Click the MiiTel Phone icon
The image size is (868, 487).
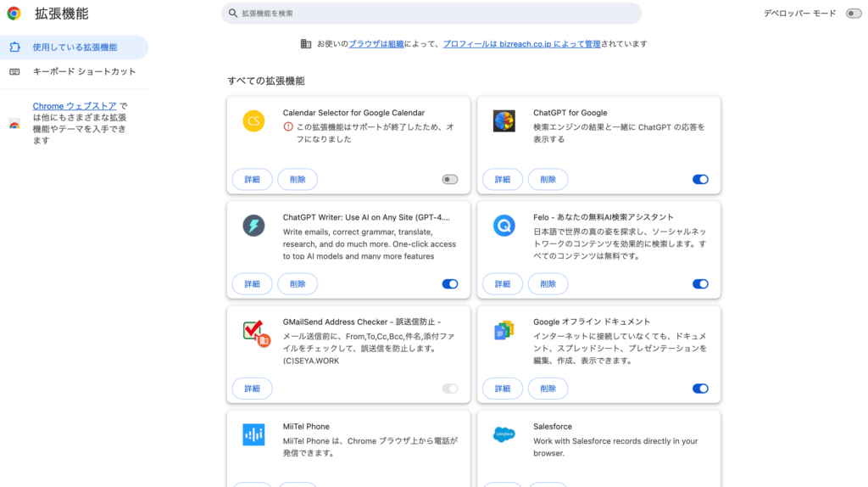point(253,434)
